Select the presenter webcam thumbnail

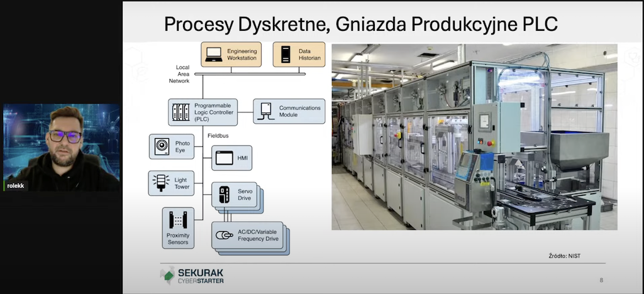61,147
